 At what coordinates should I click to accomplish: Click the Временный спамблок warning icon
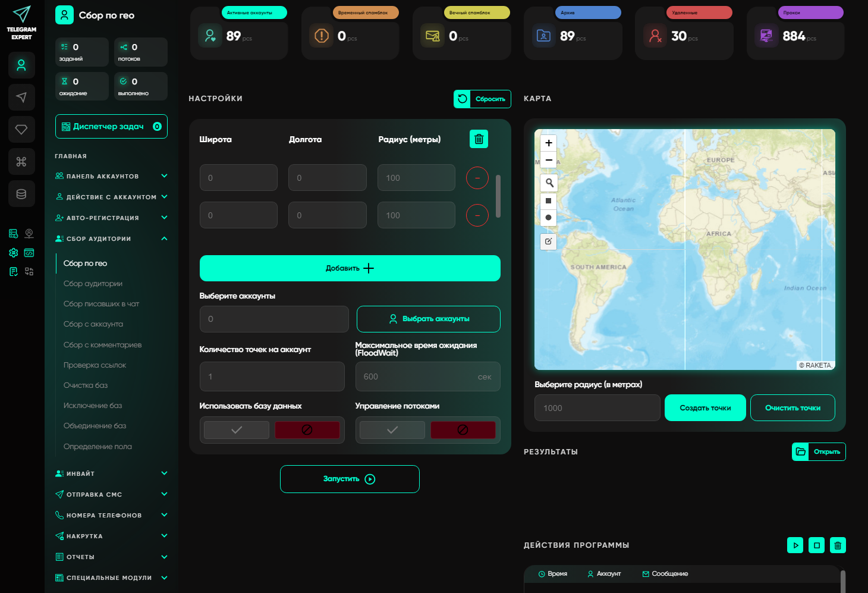coord(321,36)
